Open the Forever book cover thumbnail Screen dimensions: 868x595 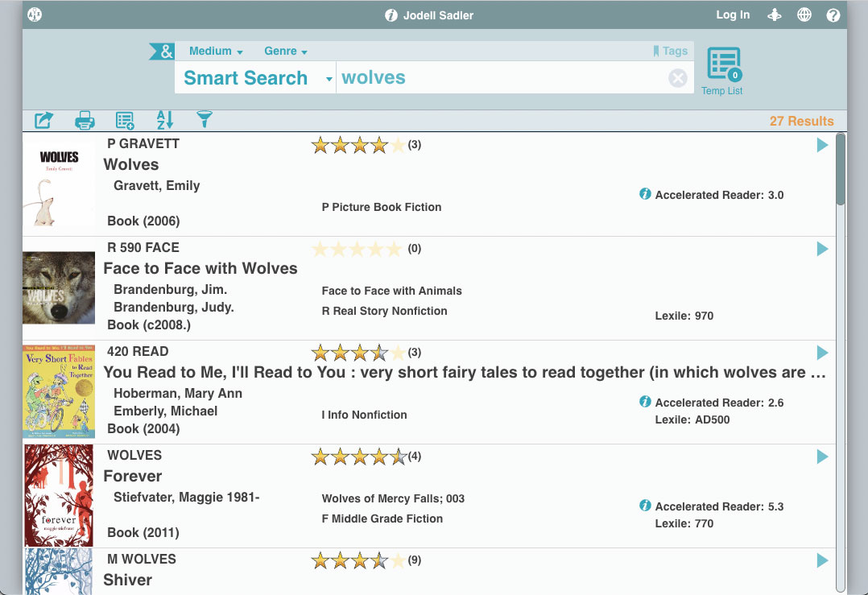click(x=59, y=495)
